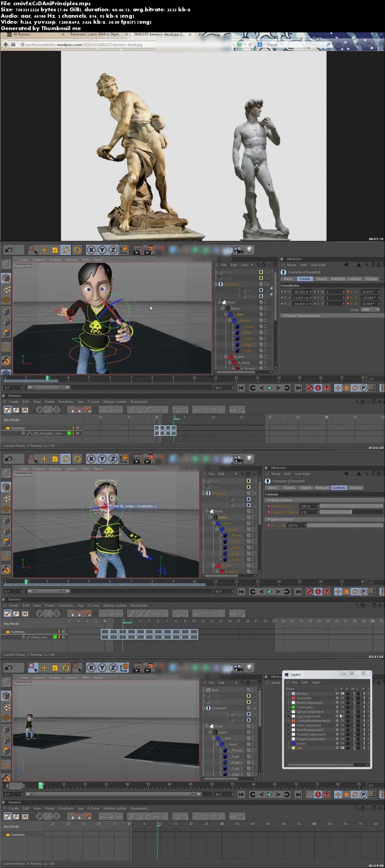
Task: Click the red color swatch of the Character layer
Action: [293, 698]
